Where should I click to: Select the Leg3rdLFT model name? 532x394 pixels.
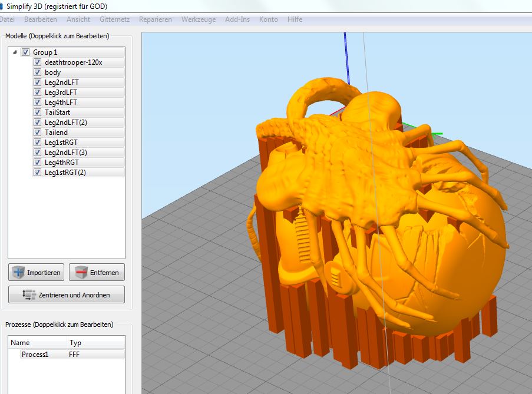point(61,92)
